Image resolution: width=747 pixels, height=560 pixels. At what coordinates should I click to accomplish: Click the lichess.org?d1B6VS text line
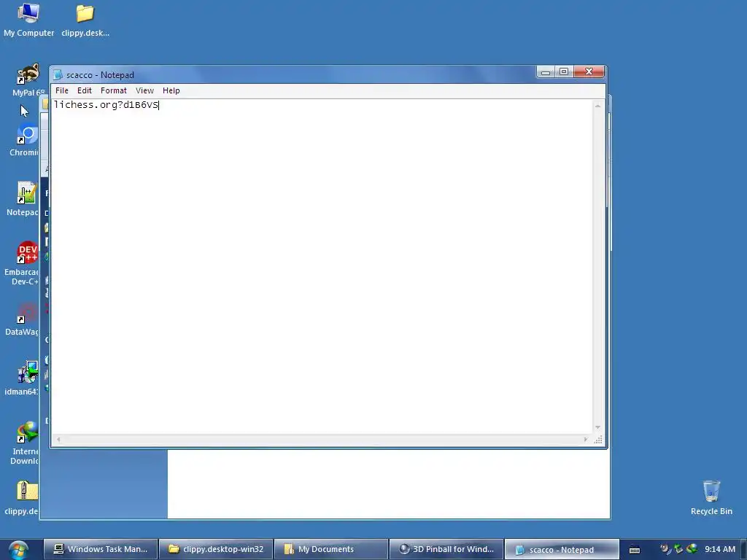[107, 105]
